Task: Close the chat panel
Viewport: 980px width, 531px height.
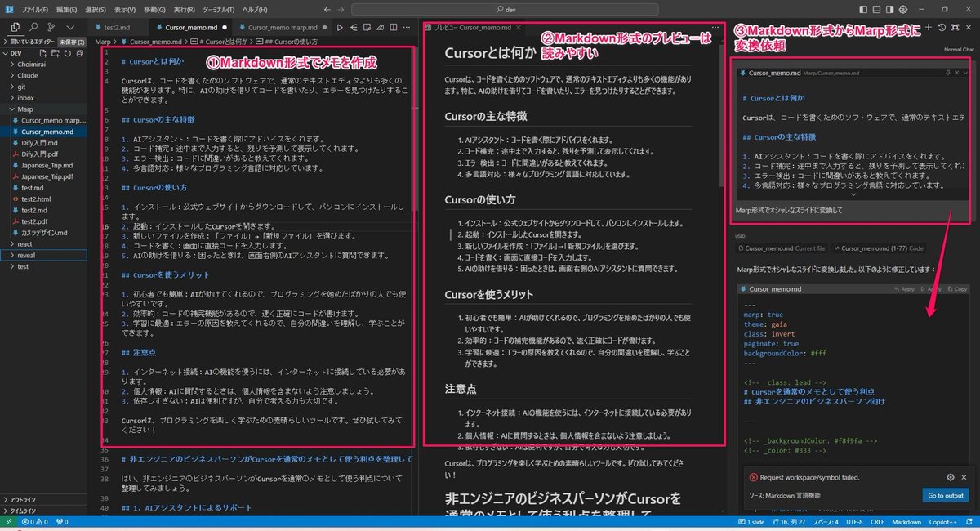Action: 969,27
